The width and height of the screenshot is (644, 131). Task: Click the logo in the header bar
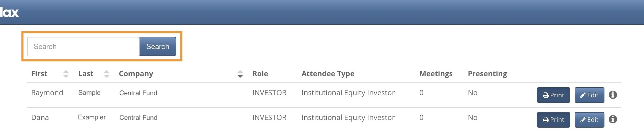pos(9,12)
